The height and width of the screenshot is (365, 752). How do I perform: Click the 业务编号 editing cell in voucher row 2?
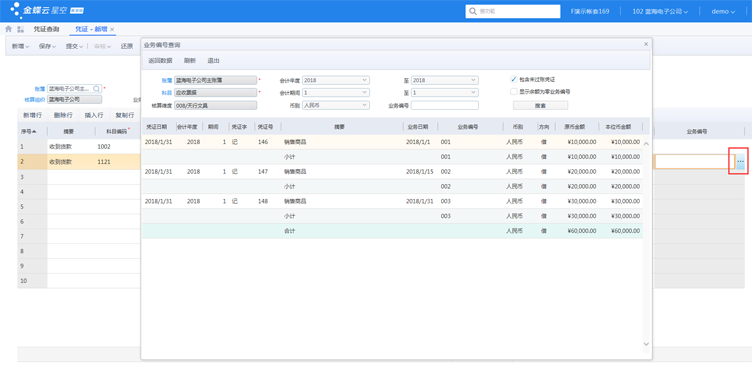[x=695, y=162]
